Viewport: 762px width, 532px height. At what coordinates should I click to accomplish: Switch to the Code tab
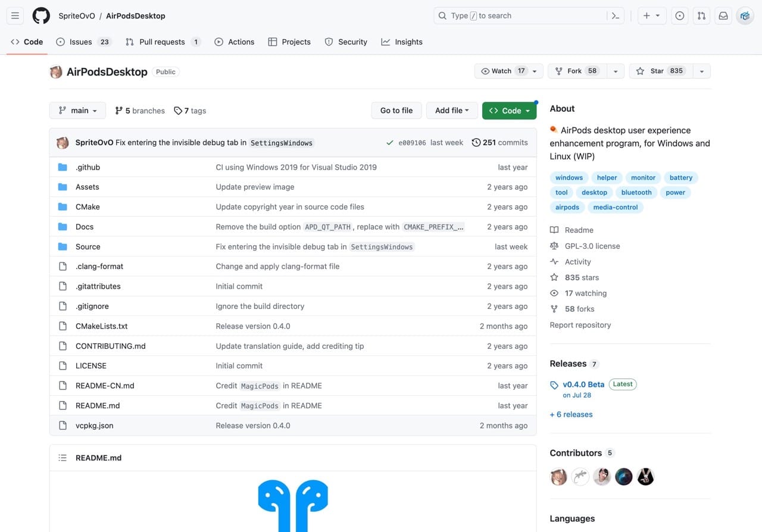(x=27, y=42)
